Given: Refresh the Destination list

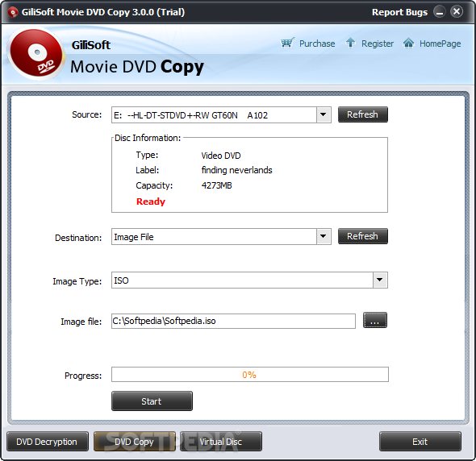Looking at the screenshot, I should pos(363,236).
